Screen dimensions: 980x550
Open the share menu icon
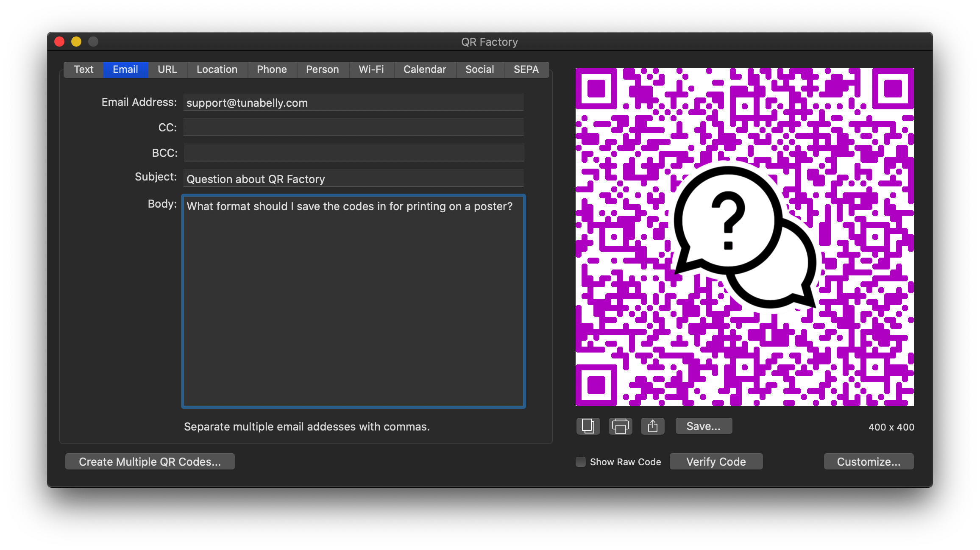pyautogui.click(x=652, y=426)
